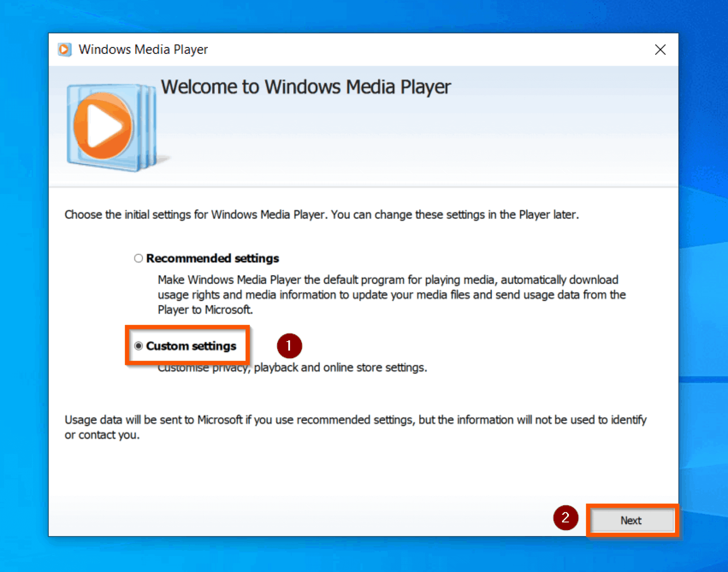The image size is (728, 572).
Task: Select the Recommended settings radio button
Action: click(x=138, y=258)
